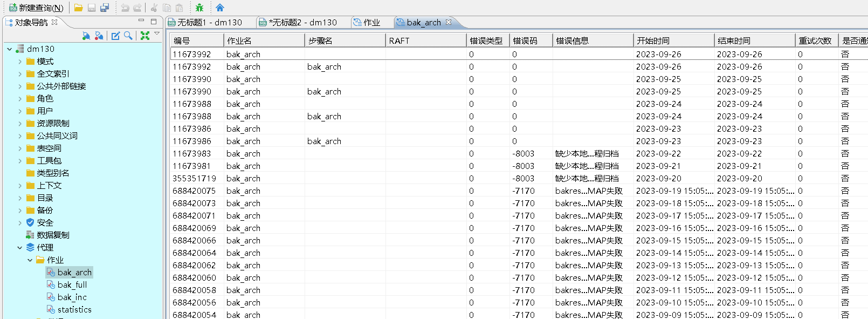The image size is (868, 319).
Task: Click the 新建查询(N) button
Action: [x=36, y=8]
